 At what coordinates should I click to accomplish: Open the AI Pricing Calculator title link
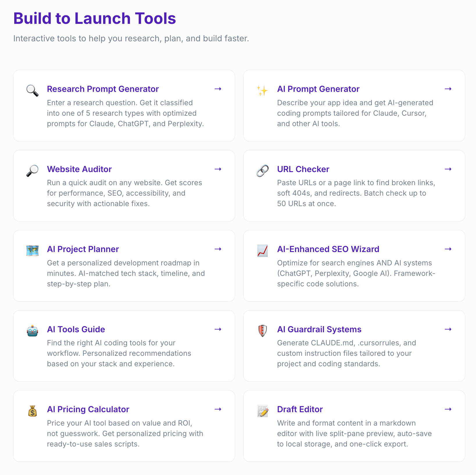pos(88,409)
